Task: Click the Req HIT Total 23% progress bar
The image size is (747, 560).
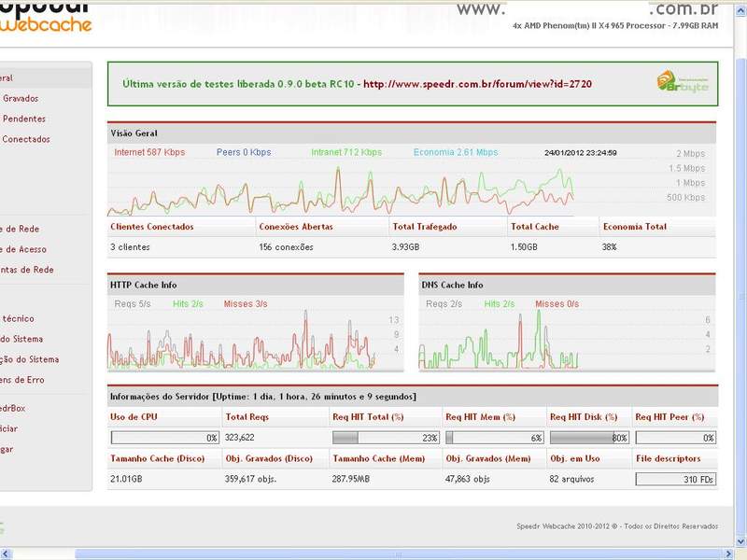Action: 386,438
